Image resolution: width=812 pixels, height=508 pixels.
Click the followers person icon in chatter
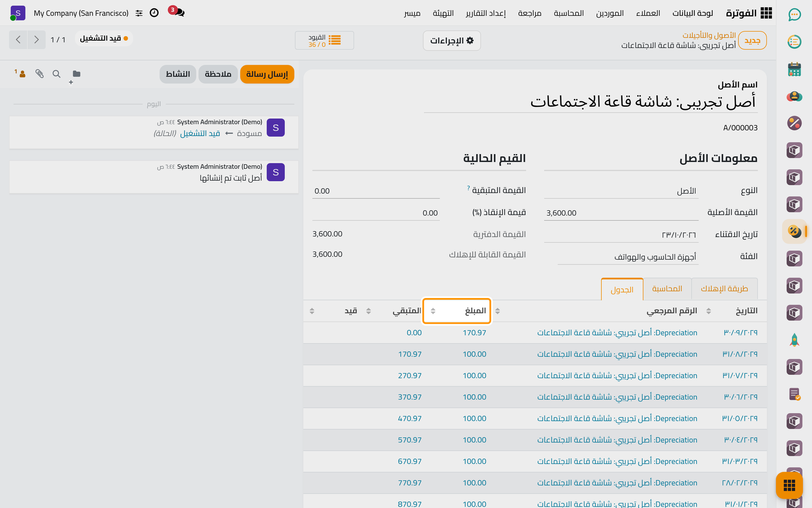pos(20,74)
